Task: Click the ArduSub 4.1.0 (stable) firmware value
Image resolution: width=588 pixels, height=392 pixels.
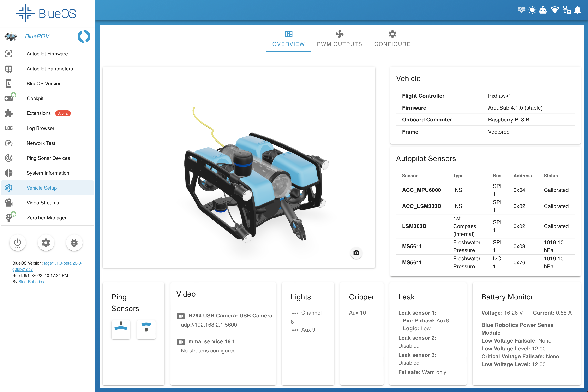Action: 515,108
